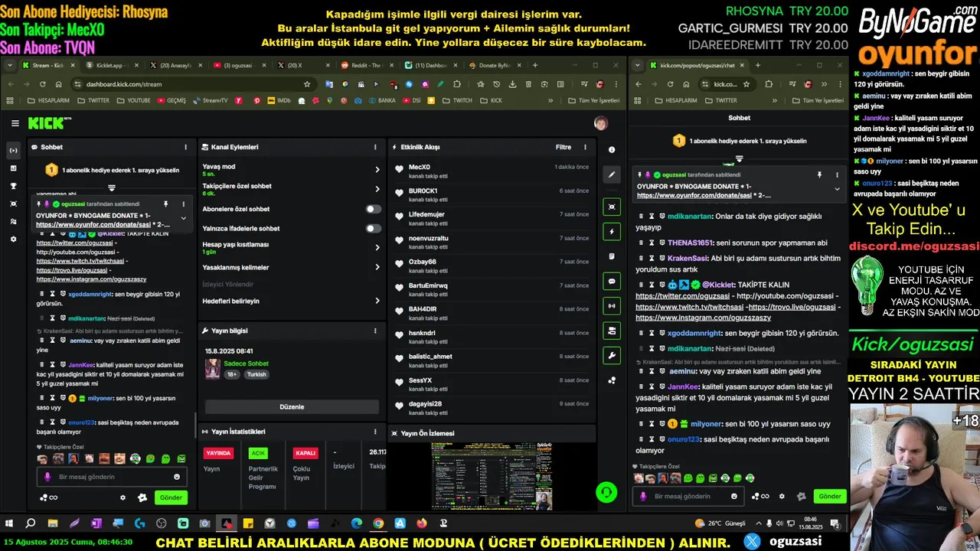
Task: Toggle the chat bubble widget icon
Action: coord(611,281)
